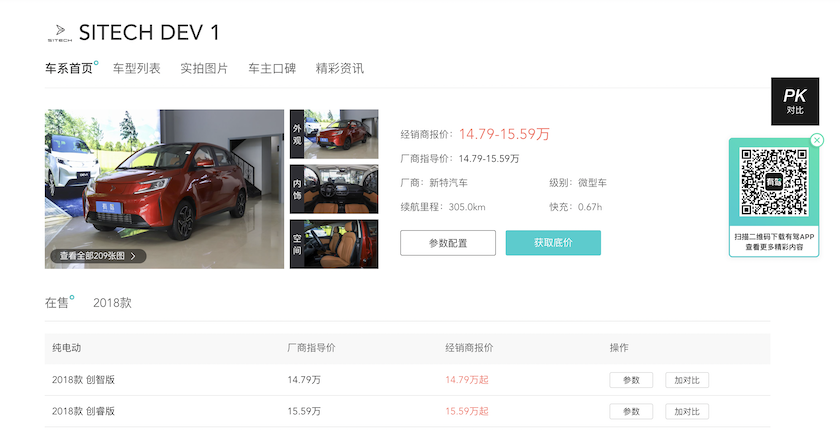
Task: Open the 2018款 创睿版 model
Action: (84, 411)
